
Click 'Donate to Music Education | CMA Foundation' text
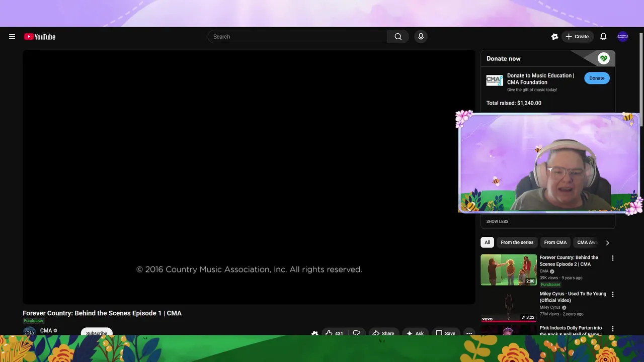point(540,79)
